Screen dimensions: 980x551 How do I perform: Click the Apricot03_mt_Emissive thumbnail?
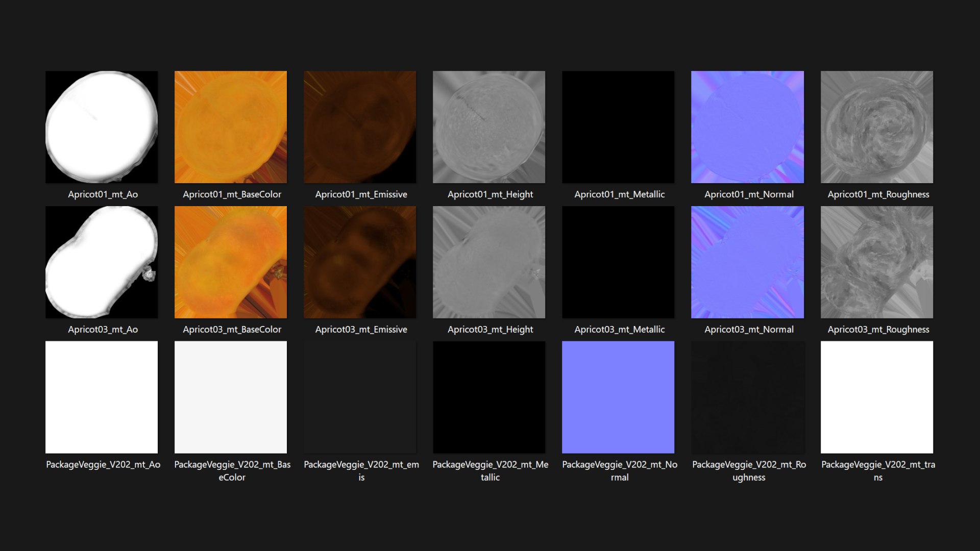point(360,262)
